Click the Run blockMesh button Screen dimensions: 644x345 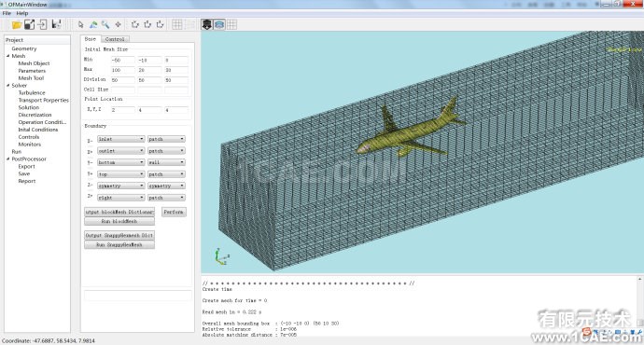(119, 221)
